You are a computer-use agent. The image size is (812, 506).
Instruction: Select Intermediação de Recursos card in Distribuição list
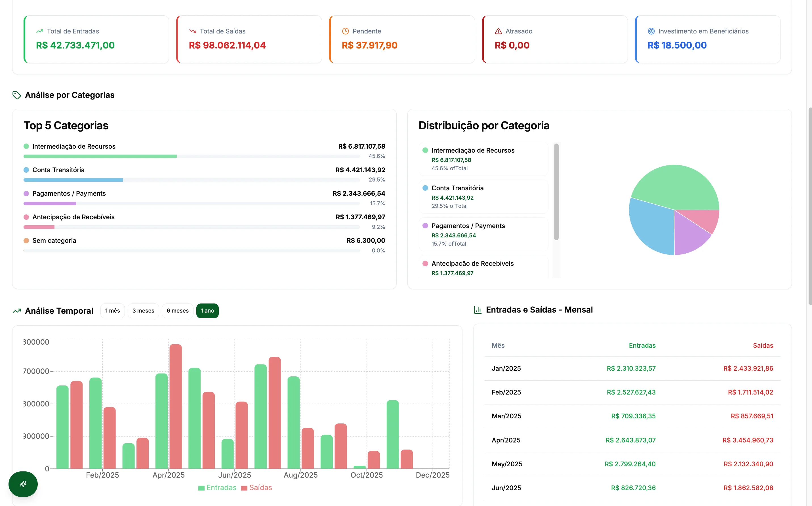tap(483, 159)
